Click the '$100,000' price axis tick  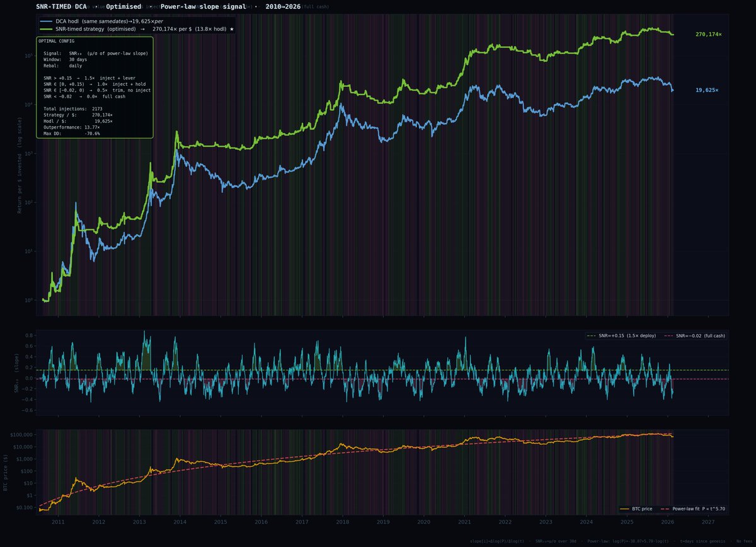pos(22,435)
